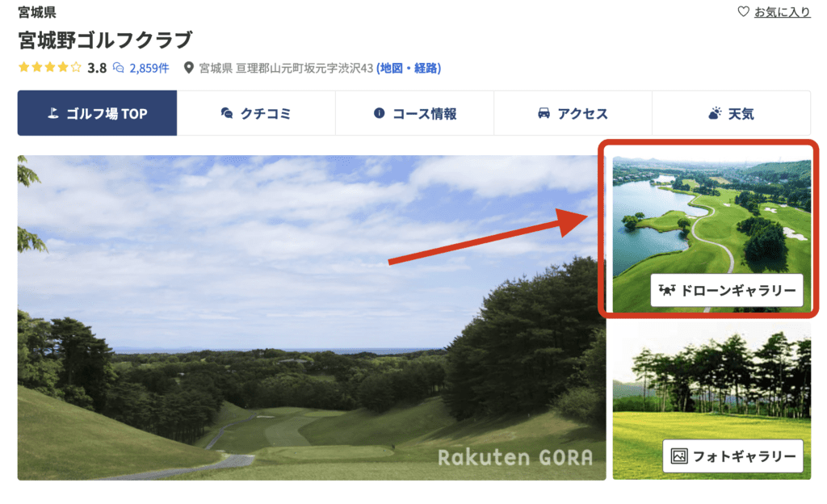Open the 天気 tab
The width and height of the screenshot is (827, 504).
tap(731, 113)
